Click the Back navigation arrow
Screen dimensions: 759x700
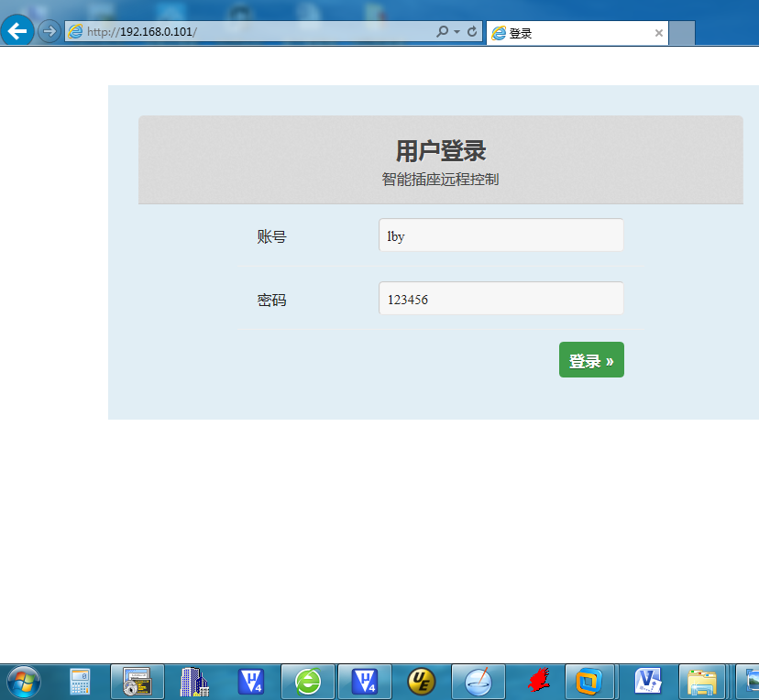tap(17, 30)
